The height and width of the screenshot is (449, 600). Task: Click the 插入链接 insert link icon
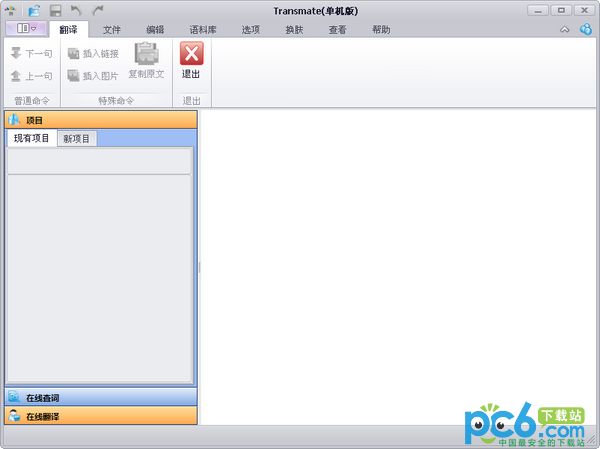coord(74,54)
